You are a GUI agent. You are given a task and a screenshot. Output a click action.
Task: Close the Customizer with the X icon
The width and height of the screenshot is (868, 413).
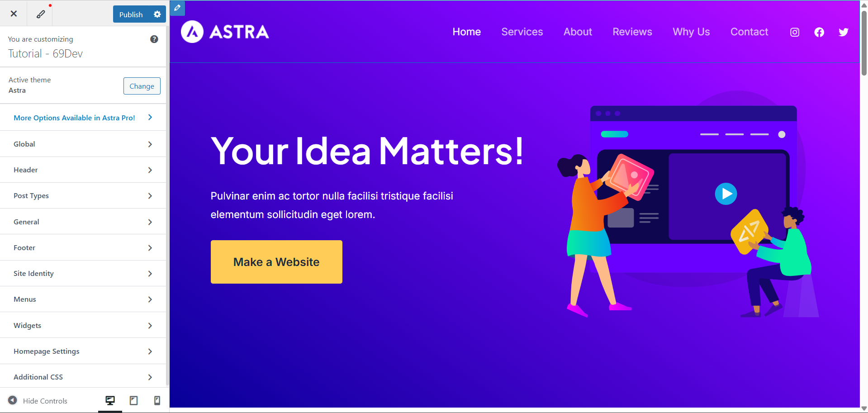(14, 14)
